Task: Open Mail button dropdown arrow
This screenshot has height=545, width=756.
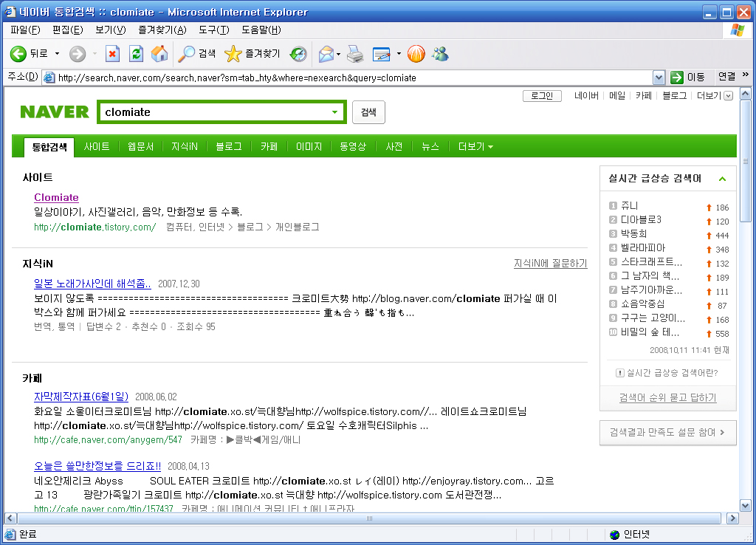Action: 338,53
